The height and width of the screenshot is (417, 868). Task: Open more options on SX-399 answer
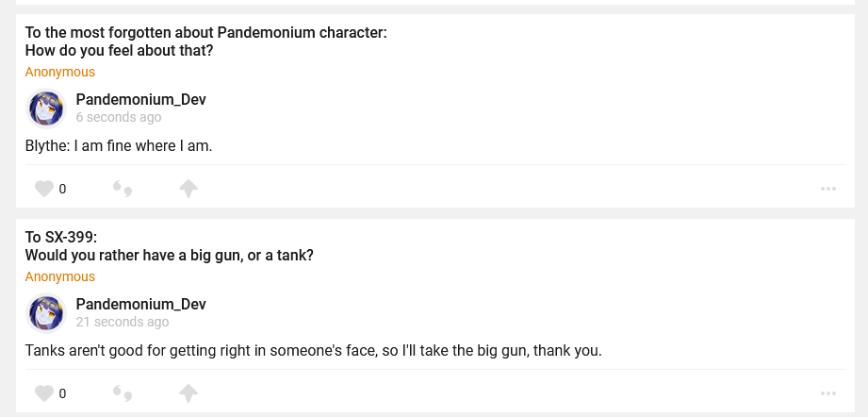pyautogui.click(x=828, y=393)
